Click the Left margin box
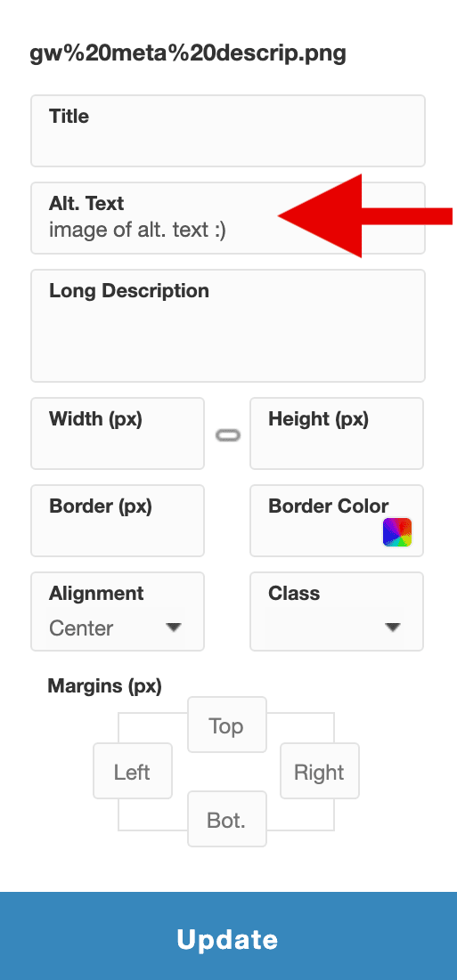 click(x=133, y=771)
